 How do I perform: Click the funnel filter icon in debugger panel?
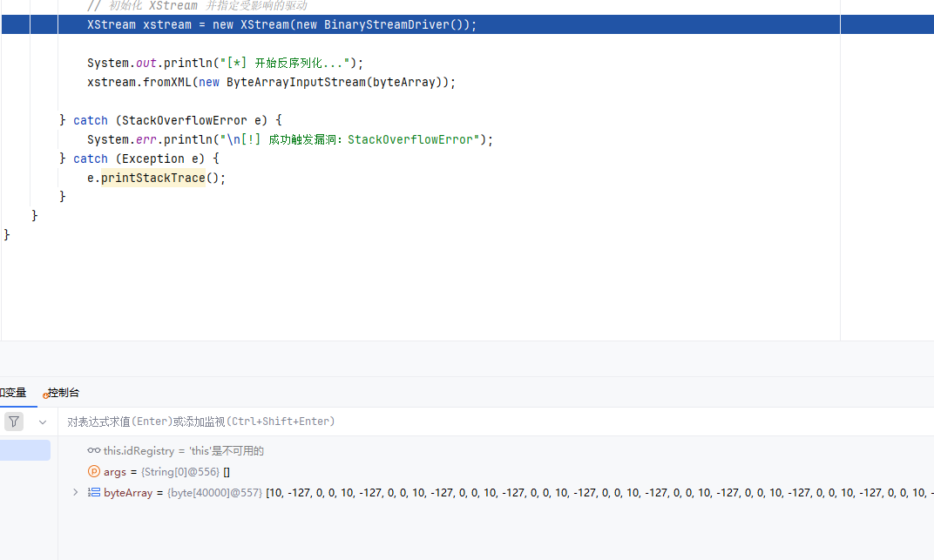[x=14, y=422]
